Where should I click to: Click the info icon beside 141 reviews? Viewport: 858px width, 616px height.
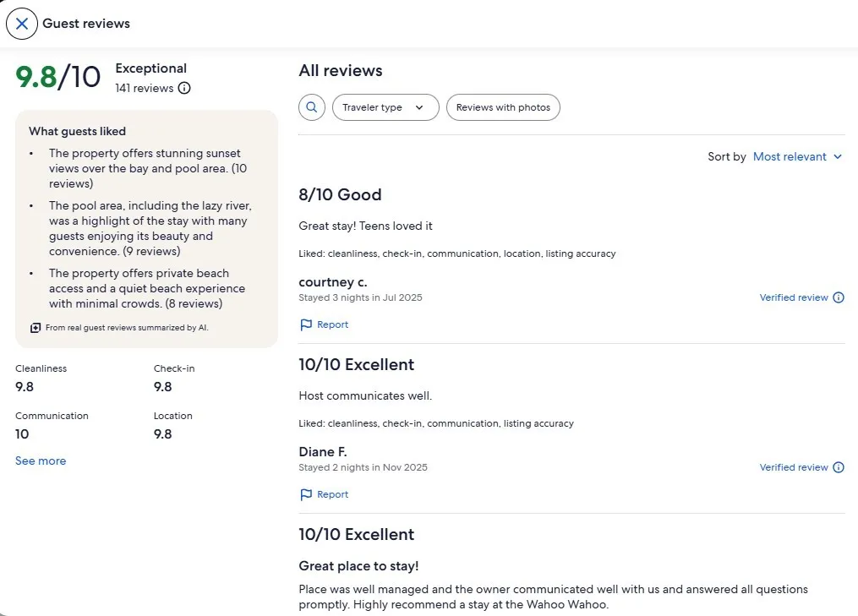[184, 88]
